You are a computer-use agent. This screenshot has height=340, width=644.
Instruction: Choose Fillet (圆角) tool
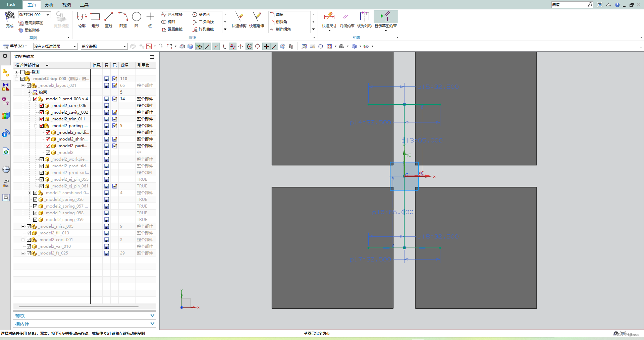pyautogui.click(x=276, y=14)
